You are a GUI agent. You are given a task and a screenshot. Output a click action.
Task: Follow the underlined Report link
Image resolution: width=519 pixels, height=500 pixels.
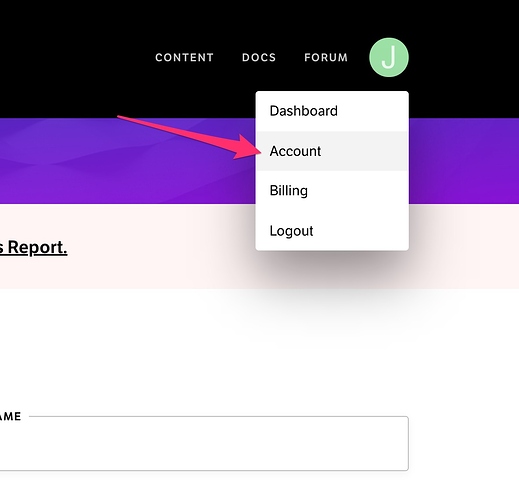coord(34,247)
